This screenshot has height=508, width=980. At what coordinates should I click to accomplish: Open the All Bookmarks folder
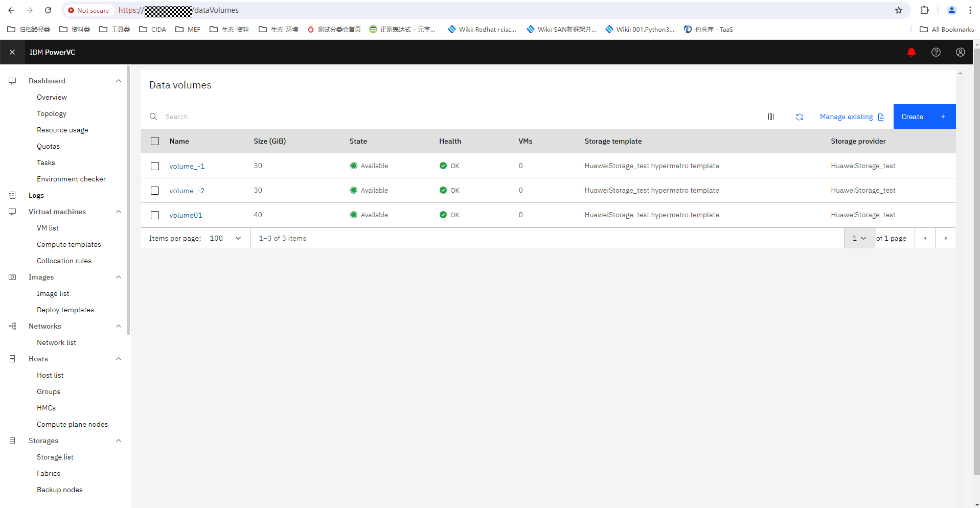[946, 29]
